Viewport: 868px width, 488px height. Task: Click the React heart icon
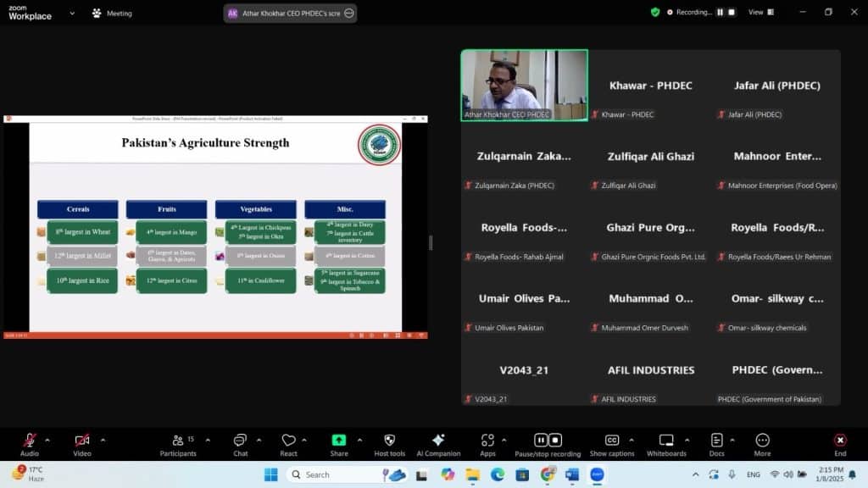(289, 441)
